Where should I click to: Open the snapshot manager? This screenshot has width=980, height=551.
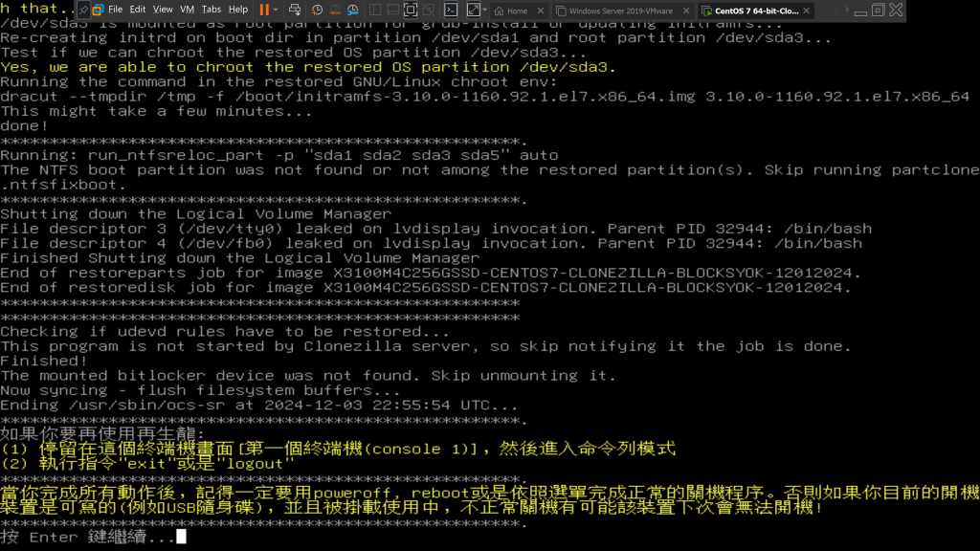click(x=352, y=10)
